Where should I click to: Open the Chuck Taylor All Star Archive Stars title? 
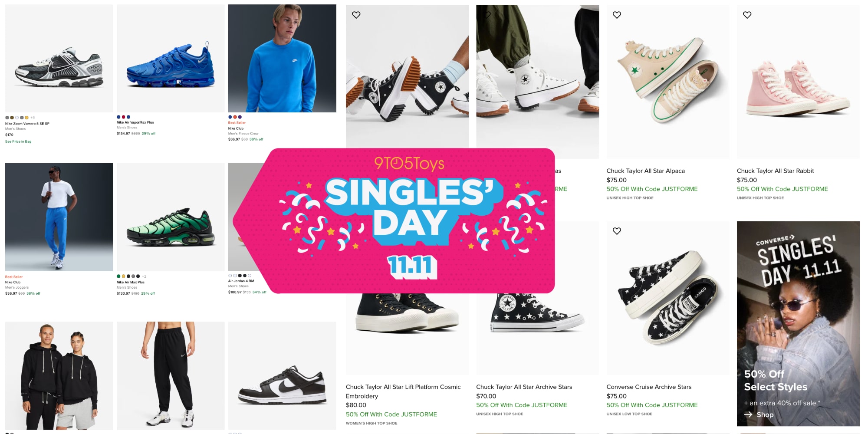(524, 387)
